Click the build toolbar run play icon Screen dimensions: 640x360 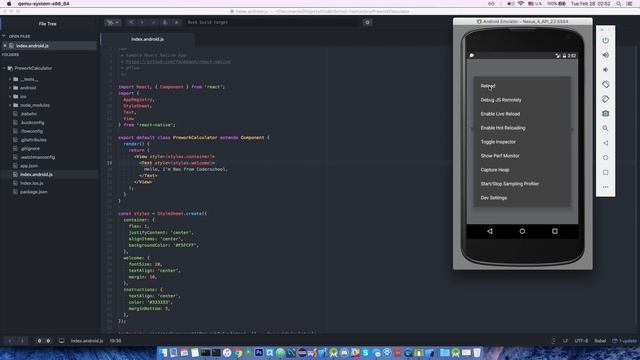tap(177, 22)
